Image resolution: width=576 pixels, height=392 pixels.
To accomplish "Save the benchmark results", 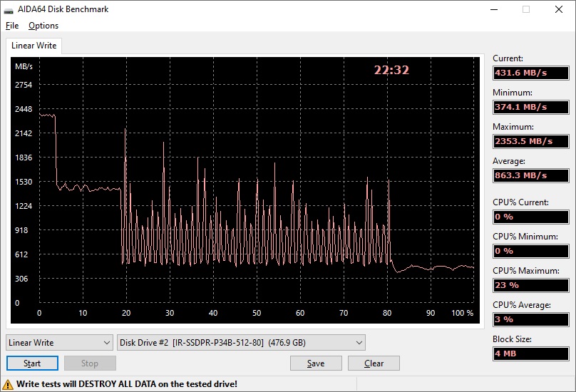I will tap(316, 363).
